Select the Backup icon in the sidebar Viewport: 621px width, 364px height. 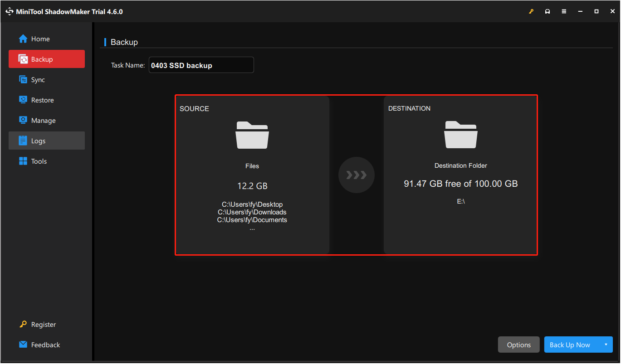(x=23, y=59)
